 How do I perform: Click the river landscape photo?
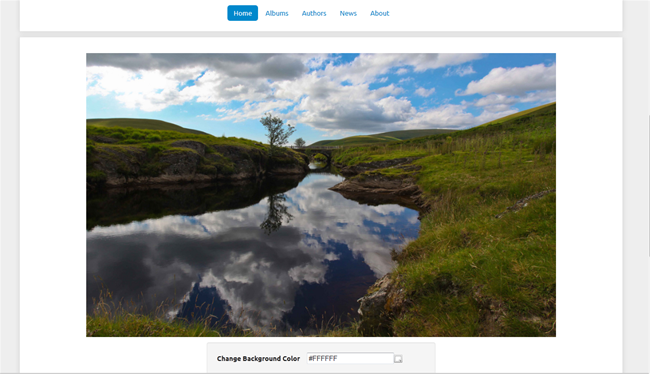tap(321, 195)
